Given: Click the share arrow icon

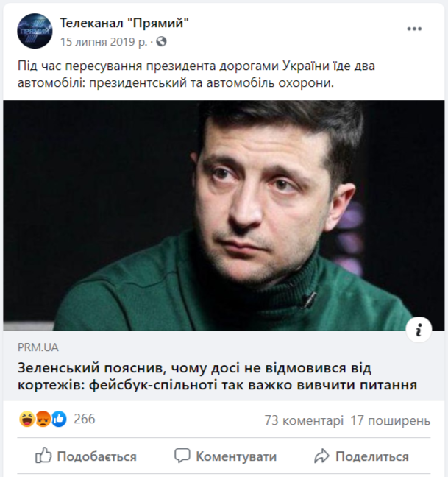Looking at the screenshot, I should click(x=322, y=456).
